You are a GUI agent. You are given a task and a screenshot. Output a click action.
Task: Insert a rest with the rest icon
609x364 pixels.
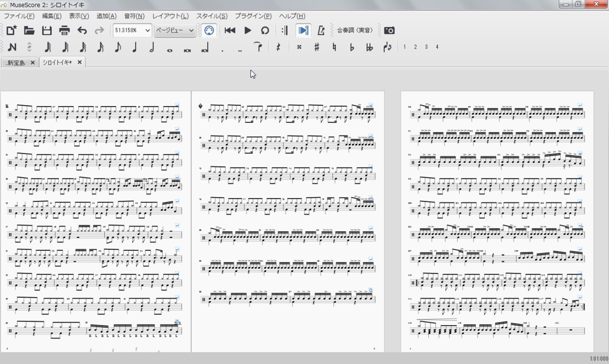[279, 47]
